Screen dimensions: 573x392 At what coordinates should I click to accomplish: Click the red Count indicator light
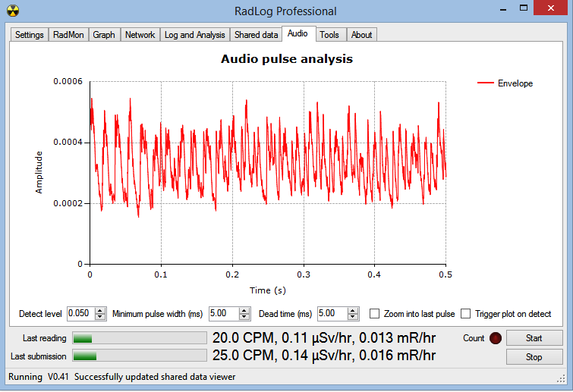point(496,338)
